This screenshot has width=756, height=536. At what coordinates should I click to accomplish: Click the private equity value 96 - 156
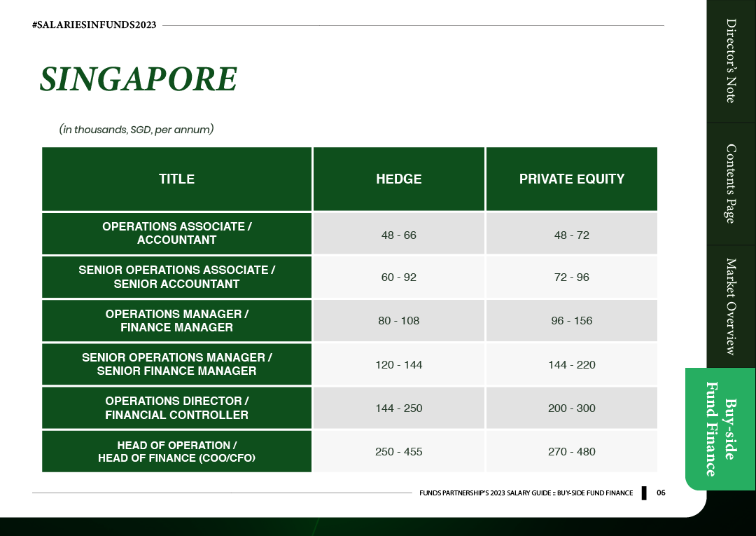[x=572, y=320]
